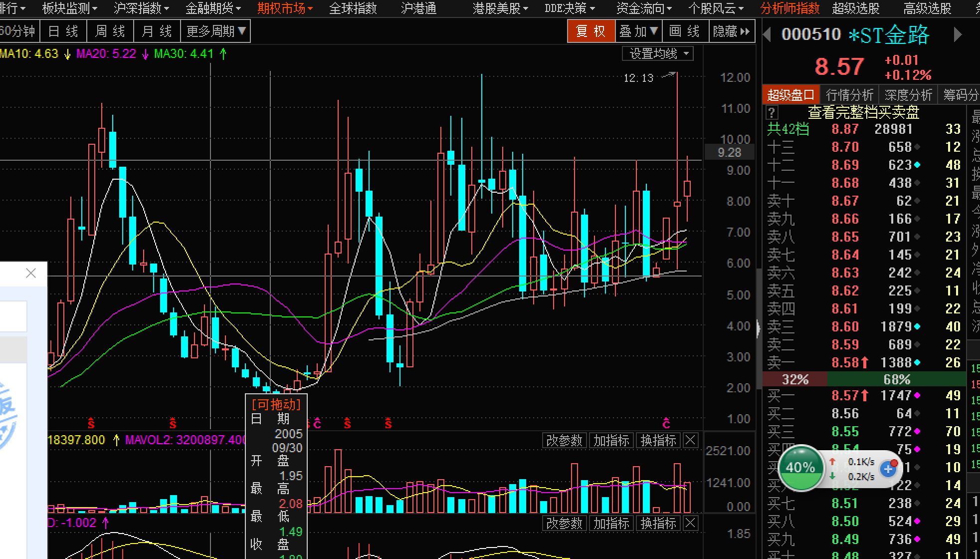This screenshot has width=980, height=559.
Task: Open the 沪港通 menu item
Action: tap(419, 8)
